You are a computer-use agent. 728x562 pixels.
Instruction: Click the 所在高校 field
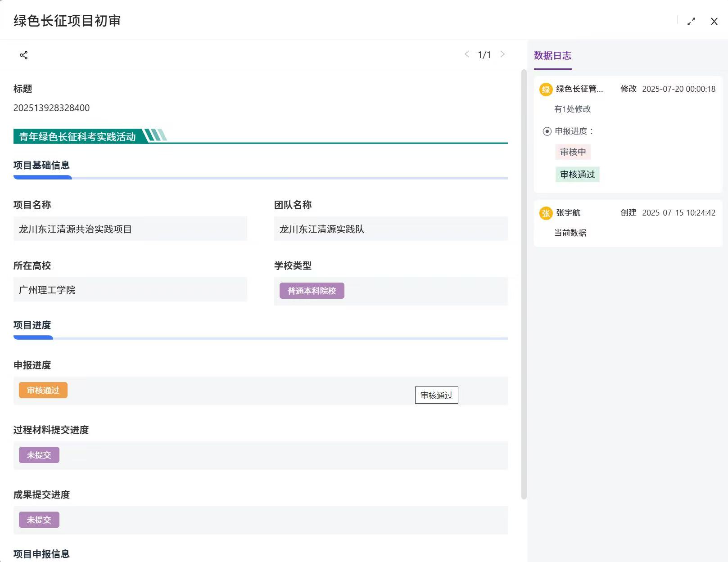[x=130, y=290]
